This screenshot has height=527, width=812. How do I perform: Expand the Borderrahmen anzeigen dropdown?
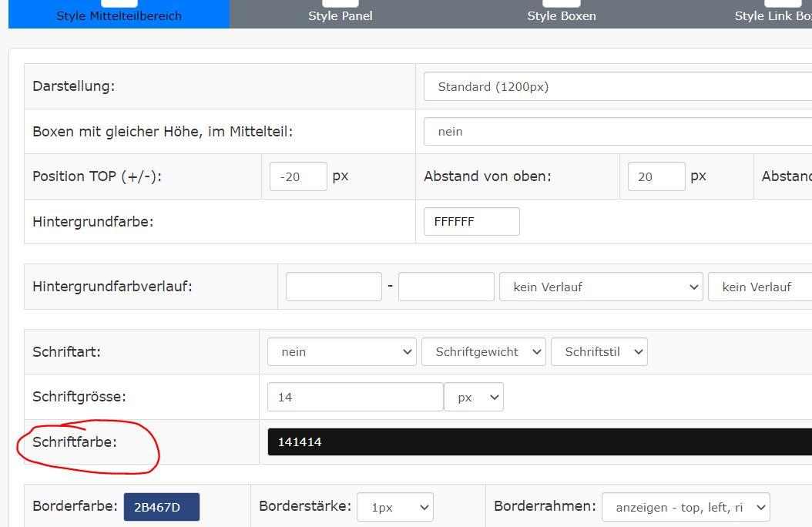685,507
